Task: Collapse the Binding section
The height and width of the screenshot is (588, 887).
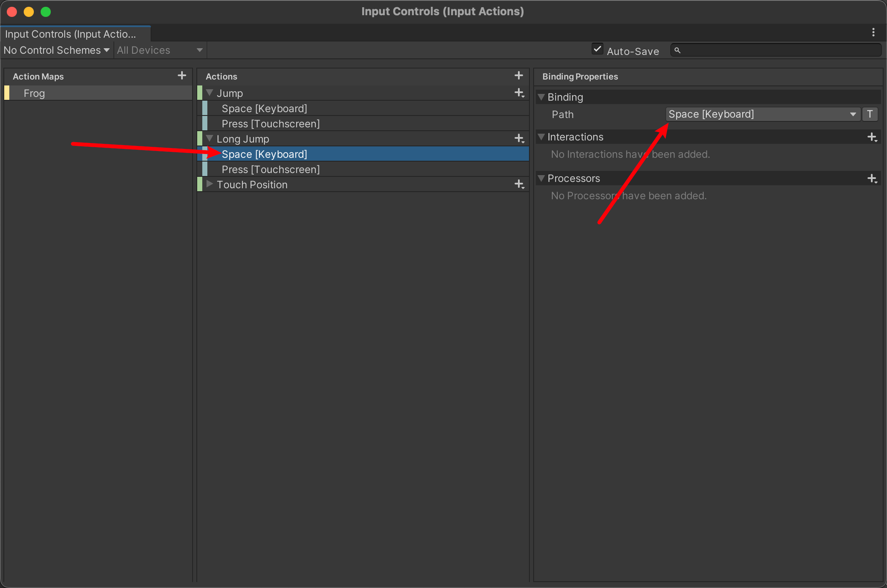Action: 541,97
